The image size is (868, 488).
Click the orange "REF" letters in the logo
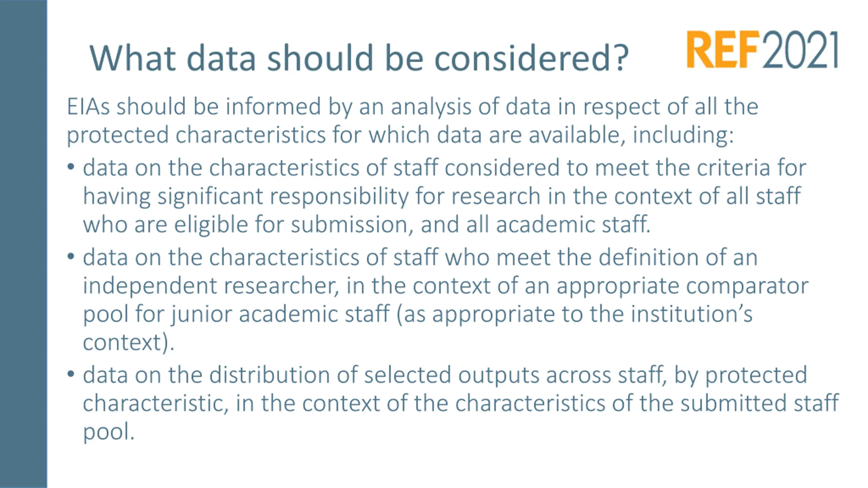722,49
